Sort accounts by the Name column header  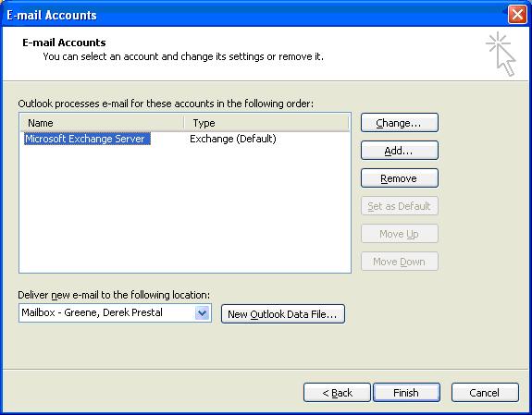point(102,123)
